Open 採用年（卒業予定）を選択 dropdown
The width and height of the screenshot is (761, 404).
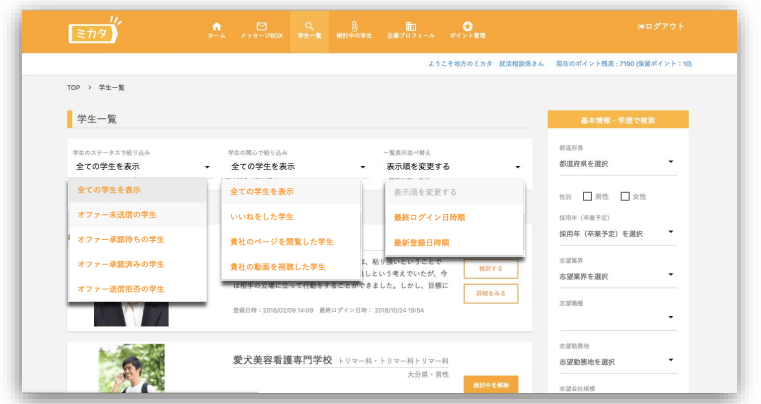[616, 234]
